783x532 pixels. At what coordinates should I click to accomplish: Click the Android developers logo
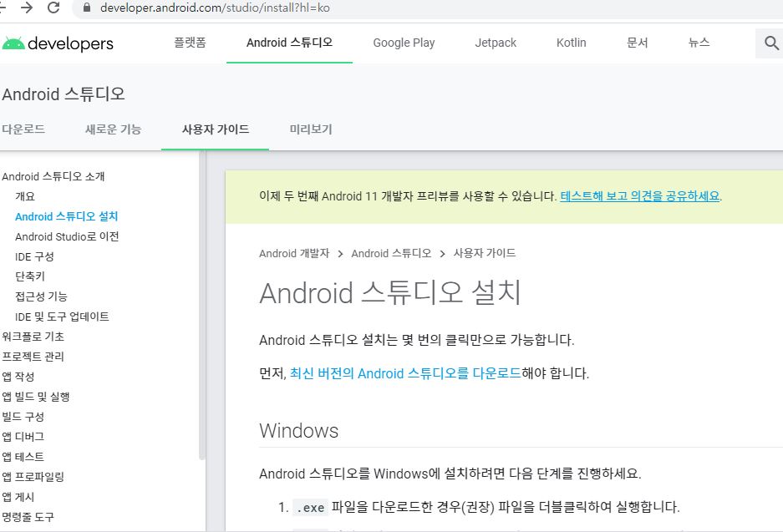point(58,43)
